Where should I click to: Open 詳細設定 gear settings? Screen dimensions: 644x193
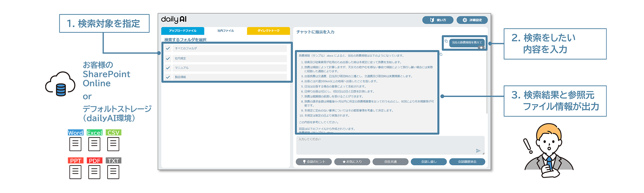(x=472, y=20)
